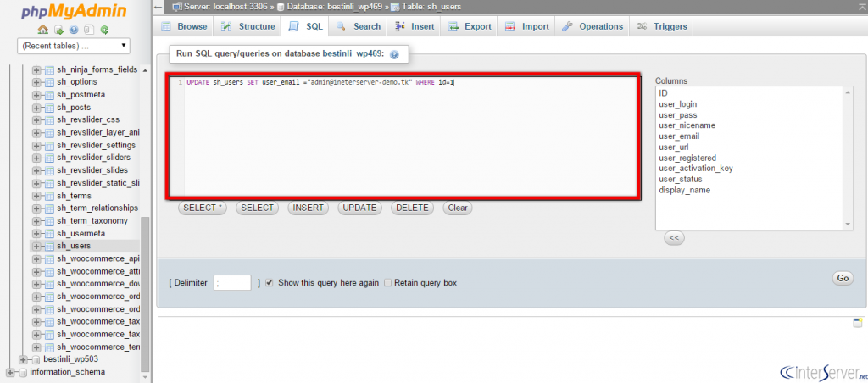Open the Export tab
The height and width of the screenshot is (383, 868).
tap(470, 27)
